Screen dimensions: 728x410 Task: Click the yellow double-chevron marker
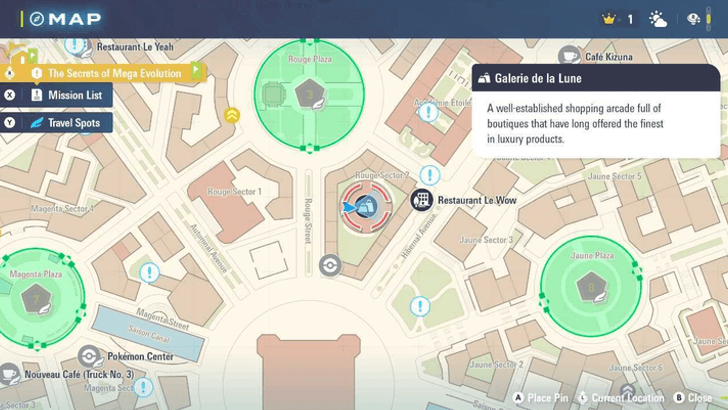[x=232, y=115]
